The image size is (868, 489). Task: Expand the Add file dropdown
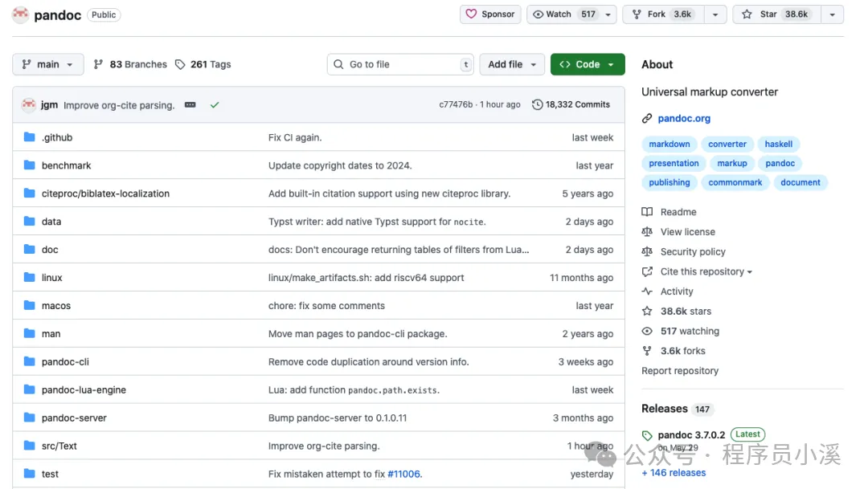pyautogui.click(x=511, y=65)
